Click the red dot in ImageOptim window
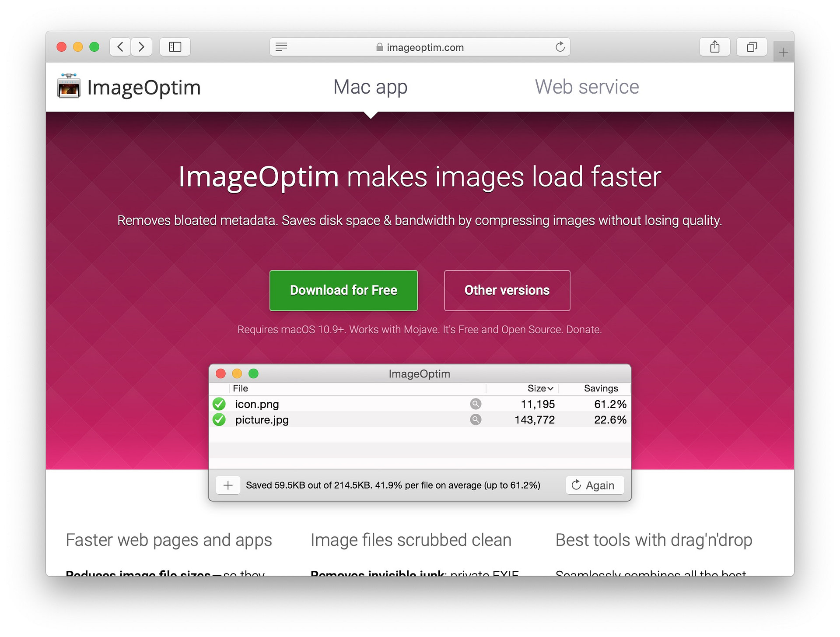The height and width of the screenshot is (637, 840). click(220, 373)
